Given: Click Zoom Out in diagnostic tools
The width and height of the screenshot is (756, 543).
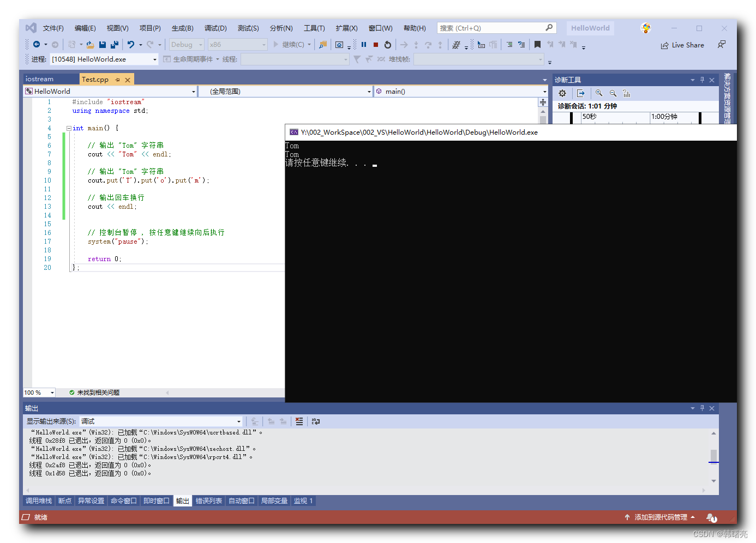Looking at the screenshot, I should [x=613, y=93].
